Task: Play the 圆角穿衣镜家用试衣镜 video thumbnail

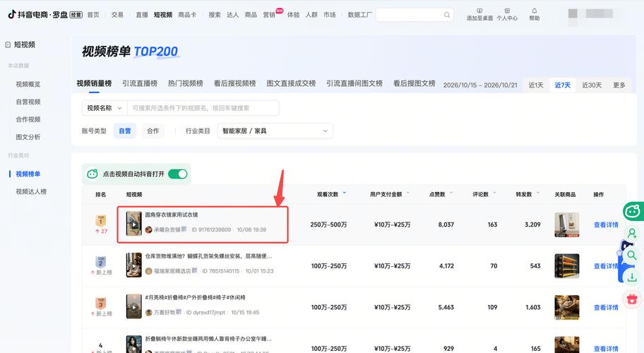Action: [x=134, y=224]
